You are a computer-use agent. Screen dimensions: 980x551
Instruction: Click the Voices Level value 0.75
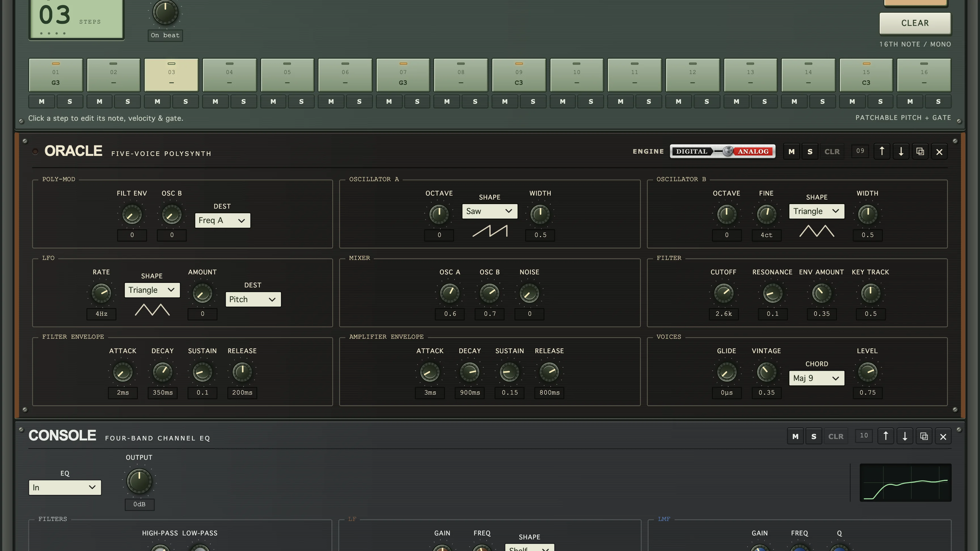[867, 393]
